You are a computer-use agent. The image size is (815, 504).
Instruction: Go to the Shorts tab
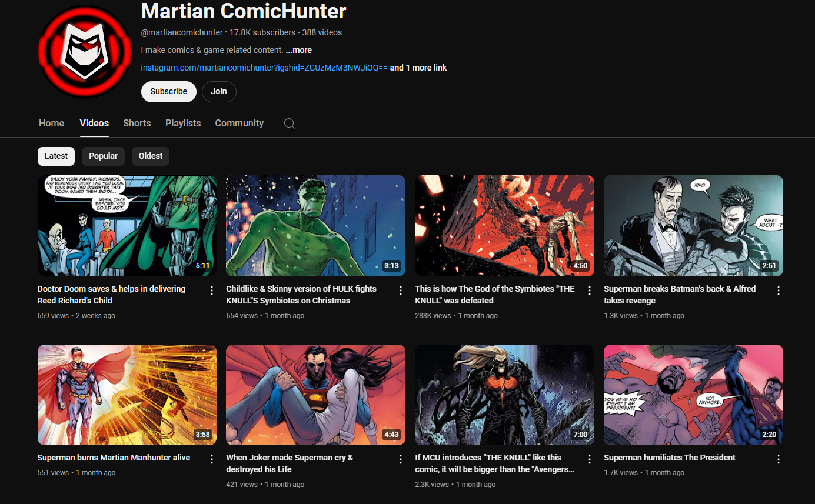[137, 123]
